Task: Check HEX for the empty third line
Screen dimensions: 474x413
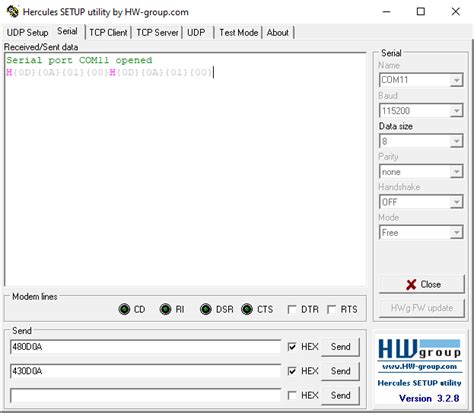Action: (x=292, y=395)
